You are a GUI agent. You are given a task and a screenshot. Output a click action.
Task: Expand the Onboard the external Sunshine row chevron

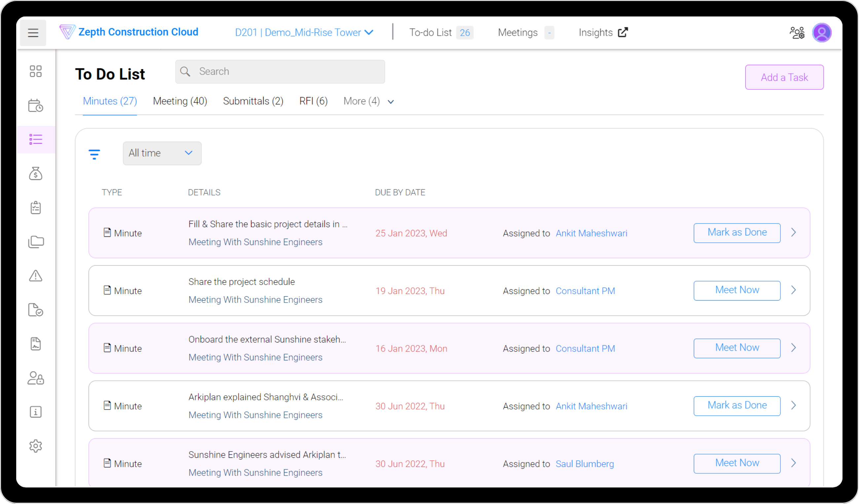click(x=794, y=348)
